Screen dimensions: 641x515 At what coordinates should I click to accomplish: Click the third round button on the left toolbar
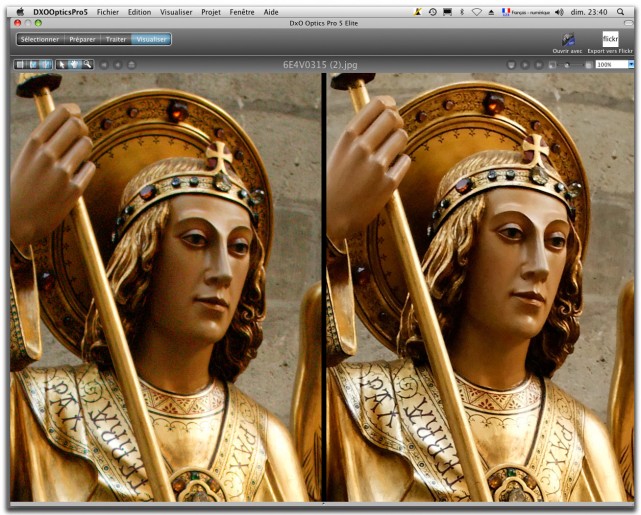(131, 65)
